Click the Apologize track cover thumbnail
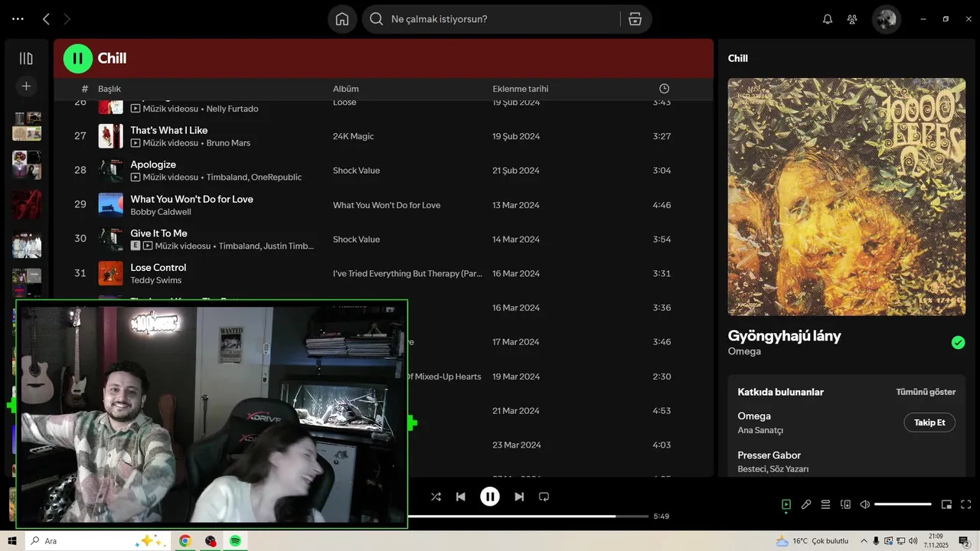Image resolution: width=980 pixels, height=551 pixels. click(110, 171)
